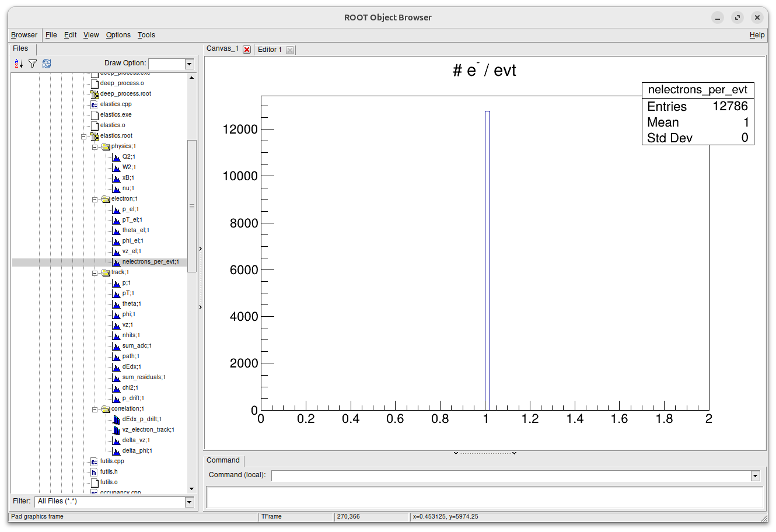776x532 pixels.
Task: Select the W2;1 histogram icon
Action: tap(117, 167)
